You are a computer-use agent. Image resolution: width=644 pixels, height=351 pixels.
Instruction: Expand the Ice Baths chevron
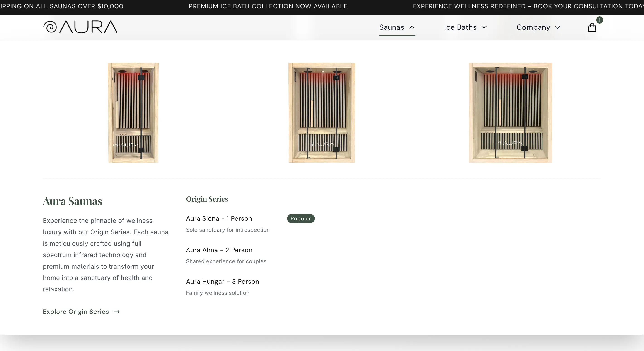484,27
